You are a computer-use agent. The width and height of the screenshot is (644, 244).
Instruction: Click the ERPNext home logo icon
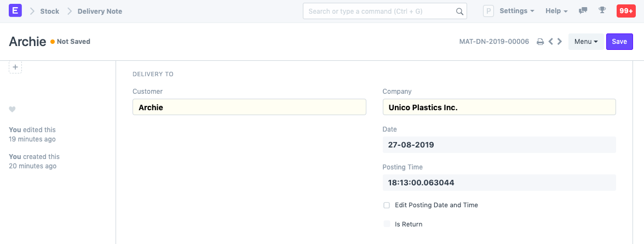tap(15, 11)
